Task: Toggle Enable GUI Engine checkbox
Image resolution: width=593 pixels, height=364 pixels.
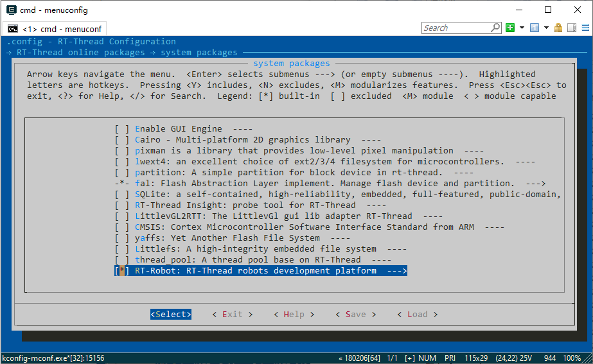Action: [122, 129]
